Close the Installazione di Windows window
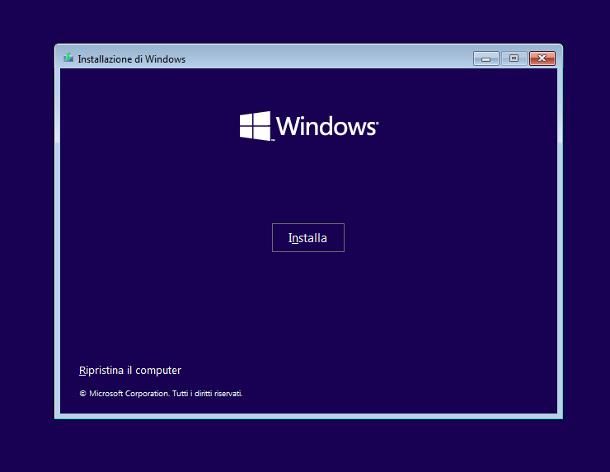The height and width of the screenshot is (472, 610). (542, 59)
